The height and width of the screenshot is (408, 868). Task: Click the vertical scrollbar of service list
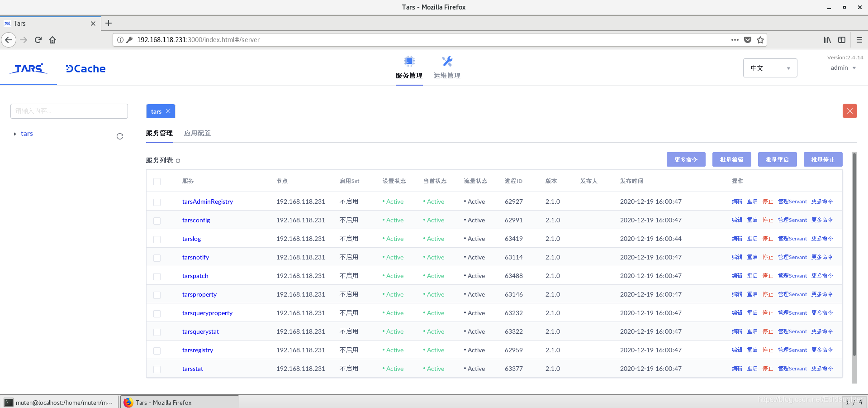pyautogui.click(x=854, y=254)
